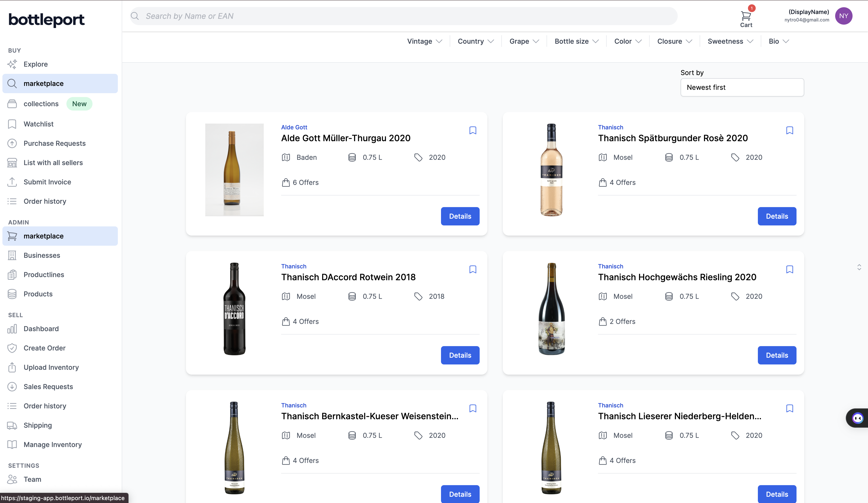868x503 pixels.
Task: Expand the Vintage filter
Action: (424, 41)
